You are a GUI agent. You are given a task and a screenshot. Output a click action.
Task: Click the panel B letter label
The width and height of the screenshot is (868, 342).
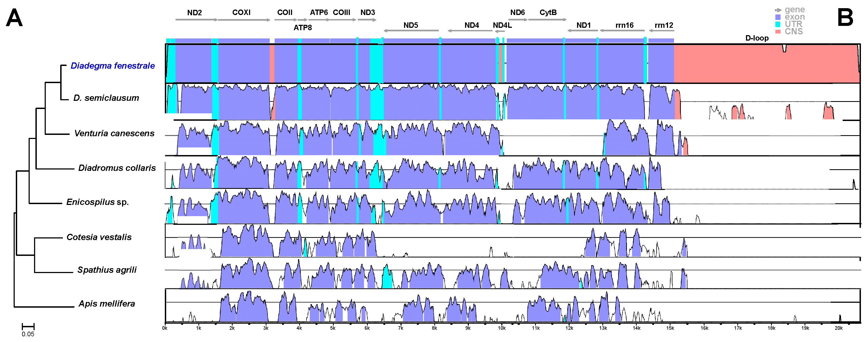[x=845, y=17]
